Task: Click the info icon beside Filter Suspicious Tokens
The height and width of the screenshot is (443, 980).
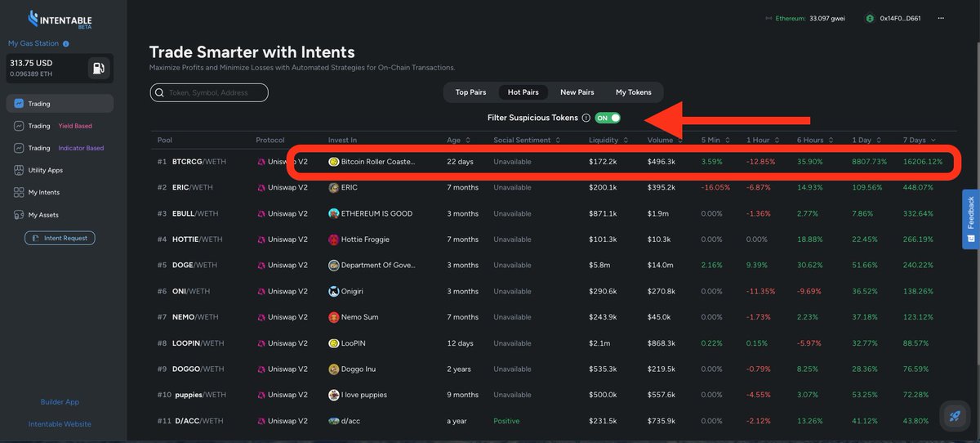Action: [x=586, y=118]
